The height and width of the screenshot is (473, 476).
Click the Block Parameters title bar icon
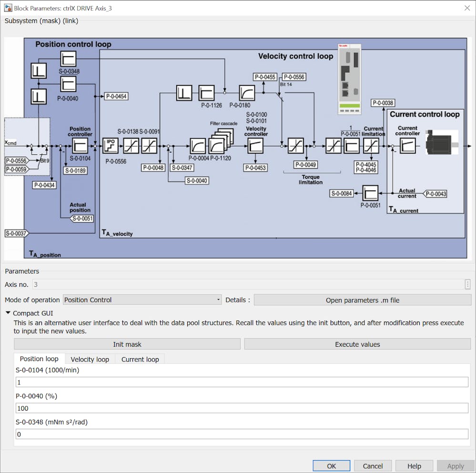[8, 8]
